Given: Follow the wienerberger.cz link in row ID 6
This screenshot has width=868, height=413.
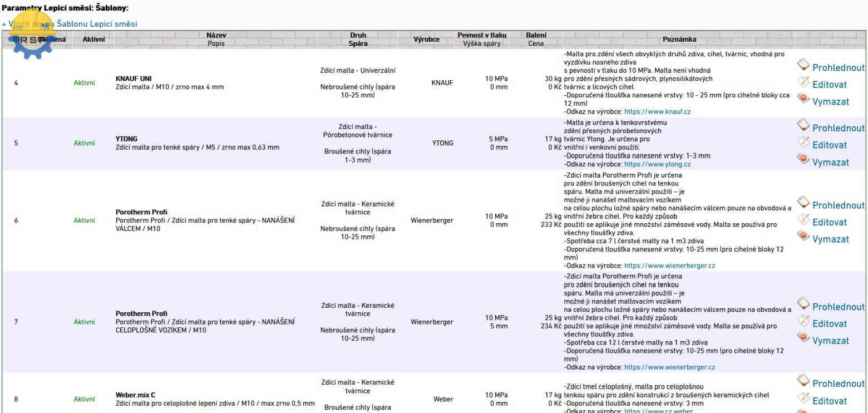Looking at the screenshot, I should tap(670, 265).
